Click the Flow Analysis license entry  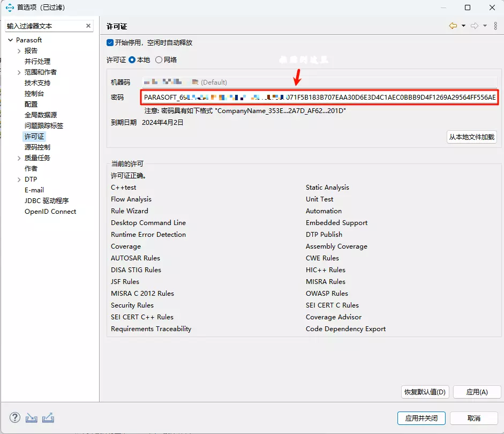(x=131, y=199)
